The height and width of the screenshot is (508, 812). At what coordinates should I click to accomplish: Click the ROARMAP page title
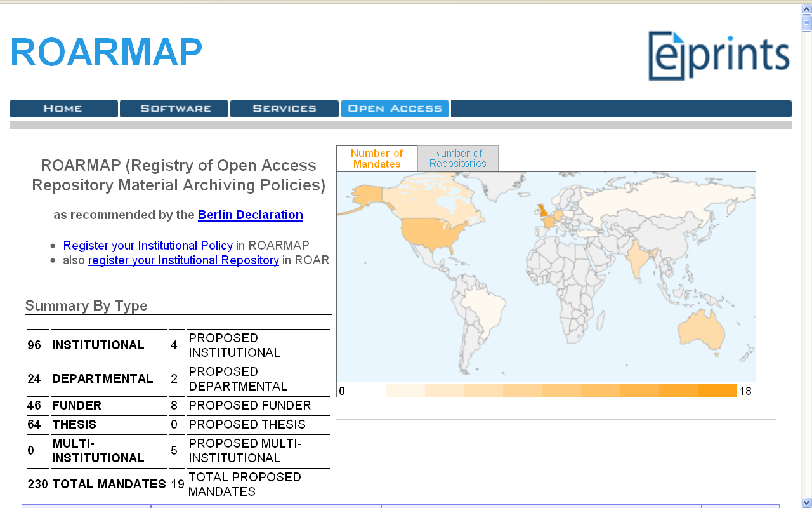pyautogui.click(x=106, y=52)
